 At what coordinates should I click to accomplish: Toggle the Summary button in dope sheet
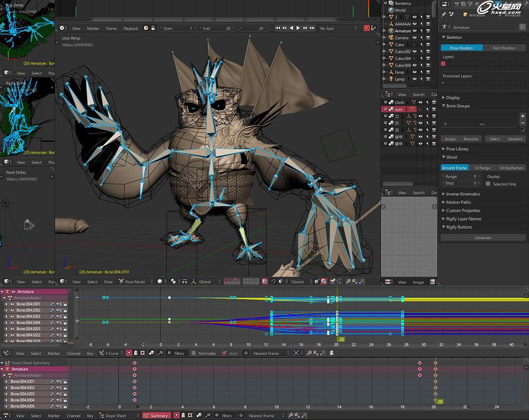click(156, 416)
